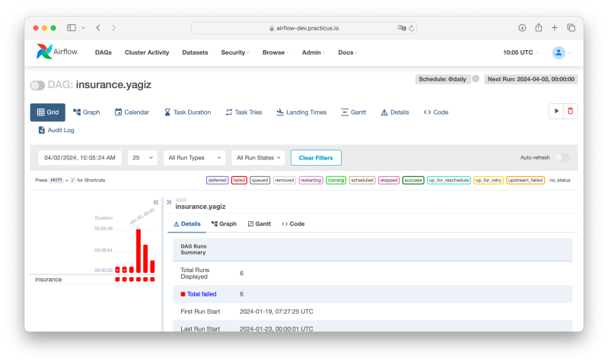The image size is (608, 364).
Task: Open the DAGs menu item
Action: [103, 52]
